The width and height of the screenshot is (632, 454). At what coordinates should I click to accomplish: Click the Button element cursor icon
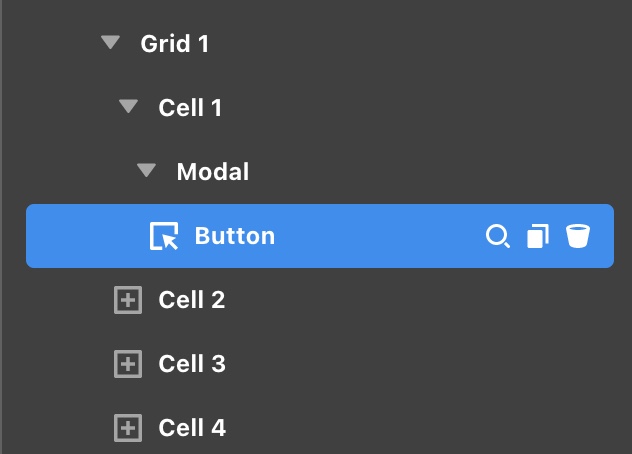tap(164, 236)
